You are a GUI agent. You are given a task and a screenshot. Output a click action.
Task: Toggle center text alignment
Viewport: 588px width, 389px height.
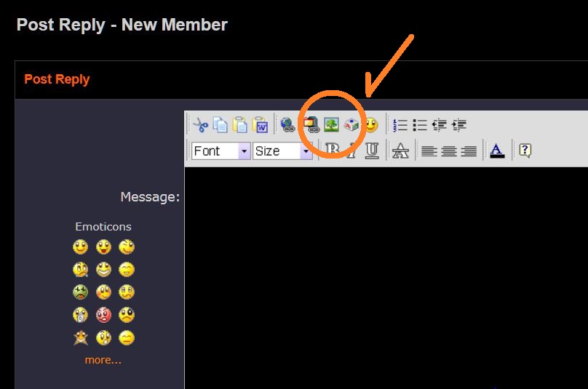(449, 151)
